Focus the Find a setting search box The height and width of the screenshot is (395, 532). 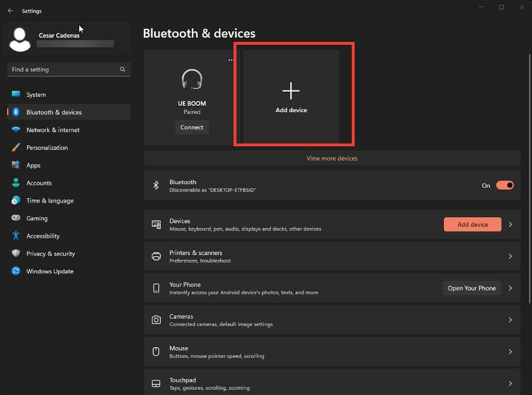62,70
